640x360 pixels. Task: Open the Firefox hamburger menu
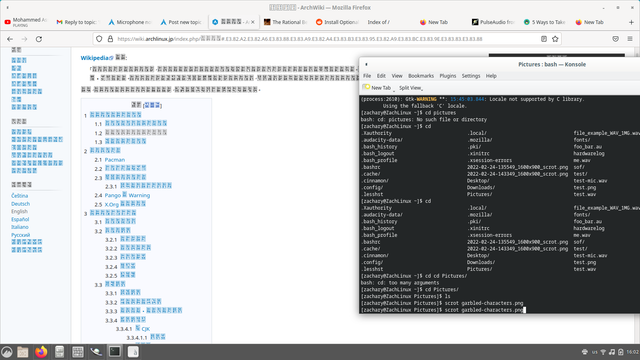coord(630,39)
